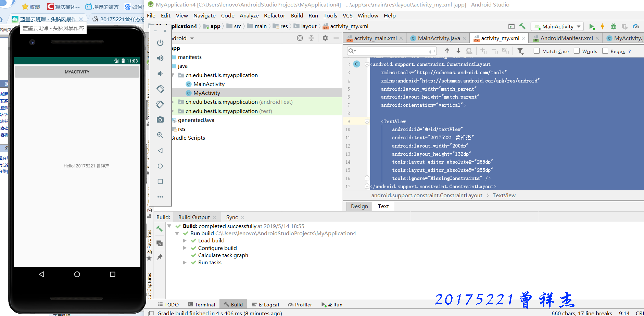
Task: Expand the Configure build node
Action: point(185,248)
